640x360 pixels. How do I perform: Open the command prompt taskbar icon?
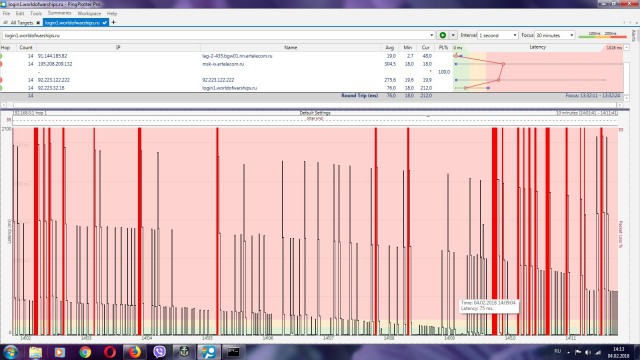(x=233, y=352)
